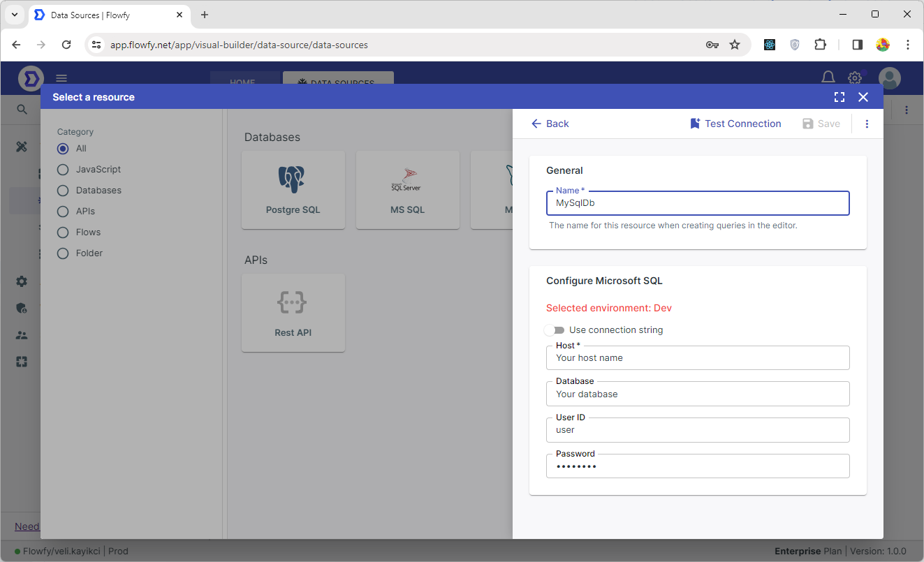Click the Test Connection button
The height and width of the screenshot is (562, 924).
point(735,124)
